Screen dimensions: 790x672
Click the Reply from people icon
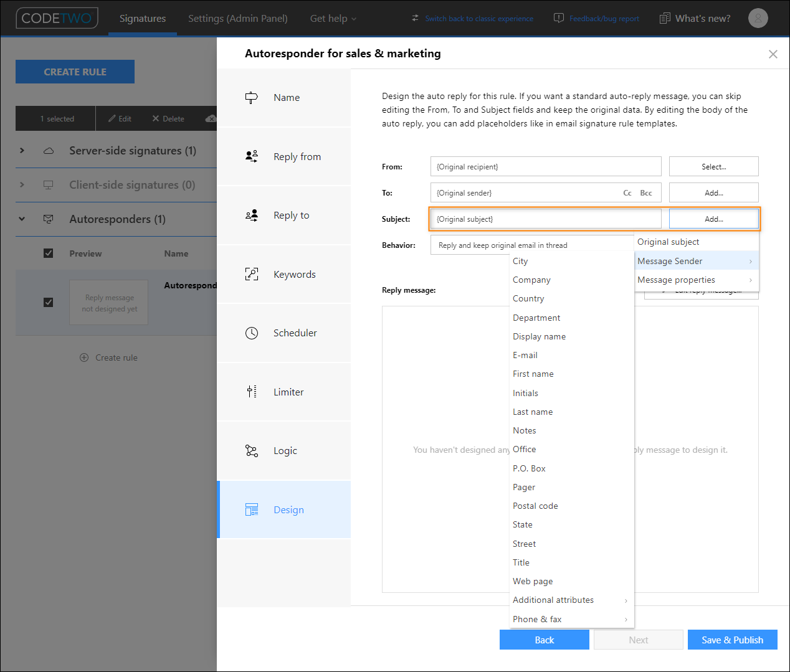[251, 156]
